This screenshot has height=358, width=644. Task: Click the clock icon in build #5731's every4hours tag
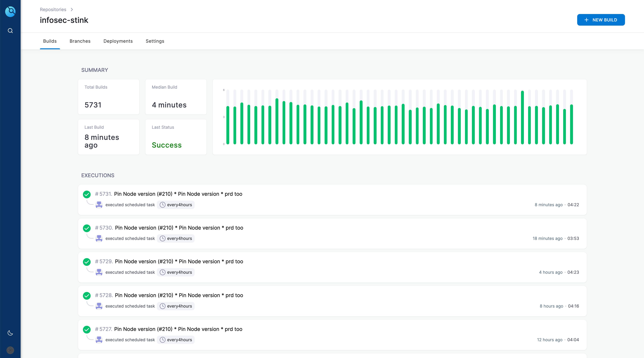pyautogui.click(x=162, y=205)
